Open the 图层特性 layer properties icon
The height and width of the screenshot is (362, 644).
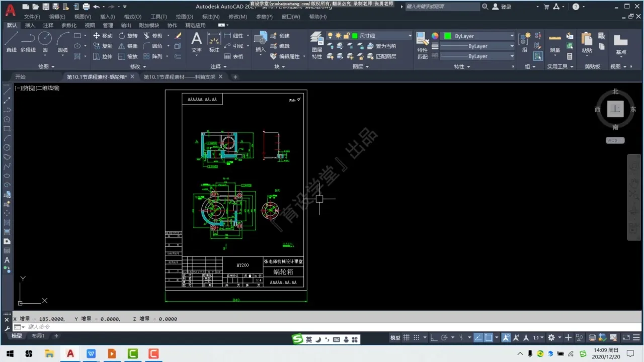click(x=316, y=41)
